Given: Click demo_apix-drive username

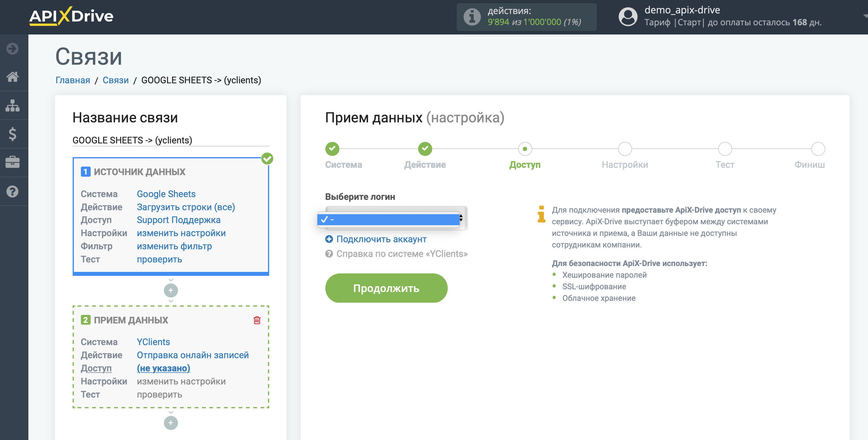Looking at the screenshot, I should (x=682, y=10).
